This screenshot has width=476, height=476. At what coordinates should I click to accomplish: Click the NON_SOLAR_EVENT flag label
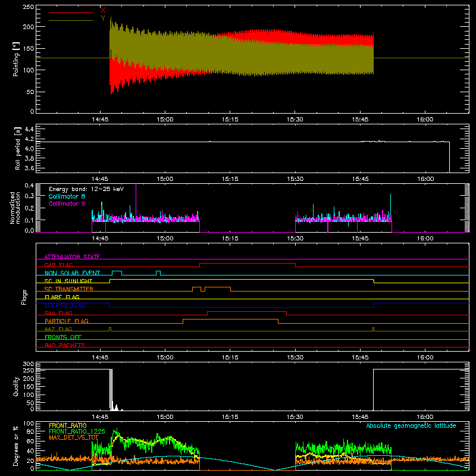point(72,273)
